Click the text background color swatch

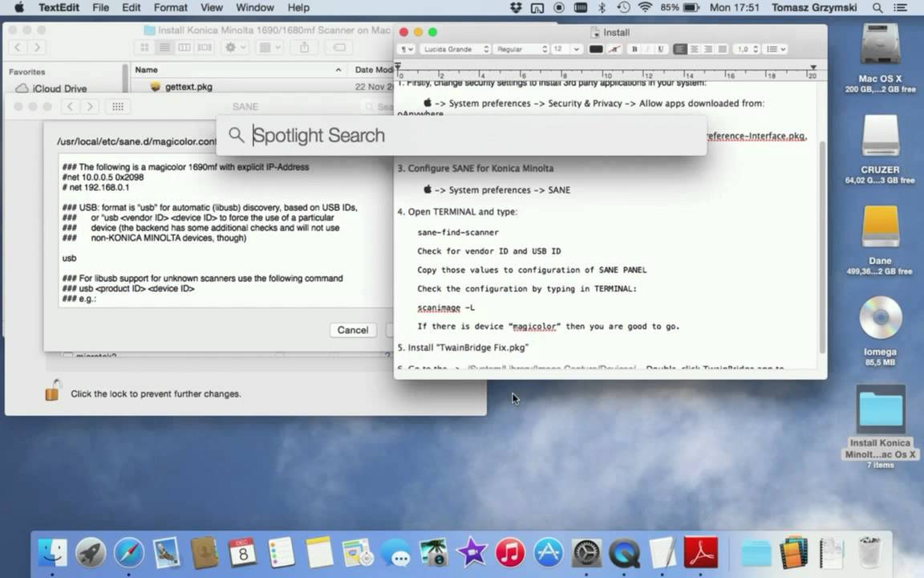(614, 49)
